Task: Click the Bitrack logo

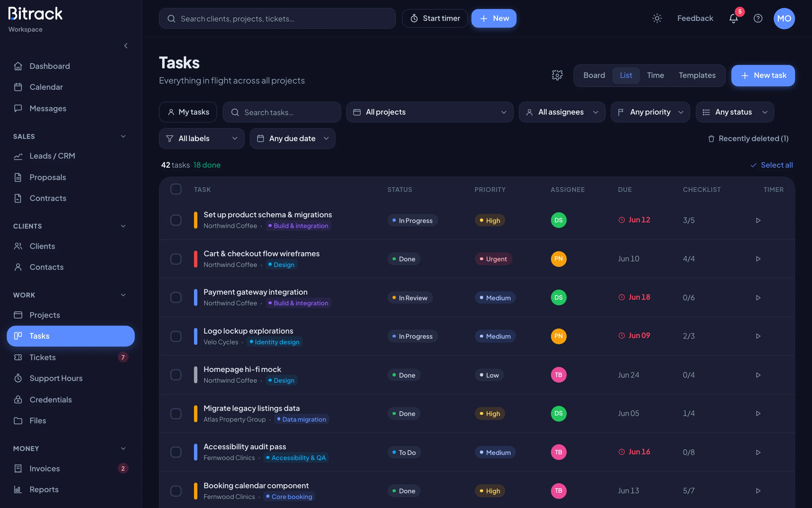Action: coord(35,14)
